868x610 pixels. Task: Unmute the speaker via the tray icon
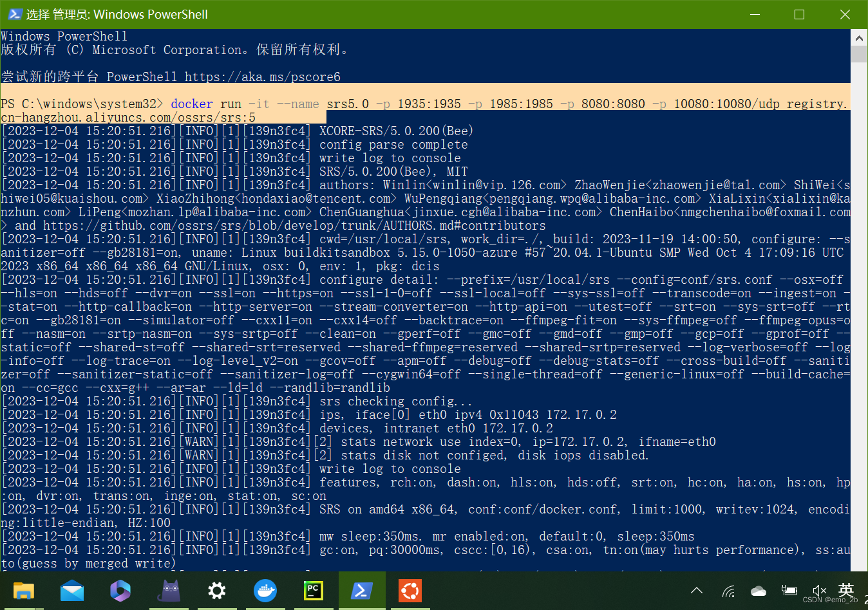pos(819,591)
